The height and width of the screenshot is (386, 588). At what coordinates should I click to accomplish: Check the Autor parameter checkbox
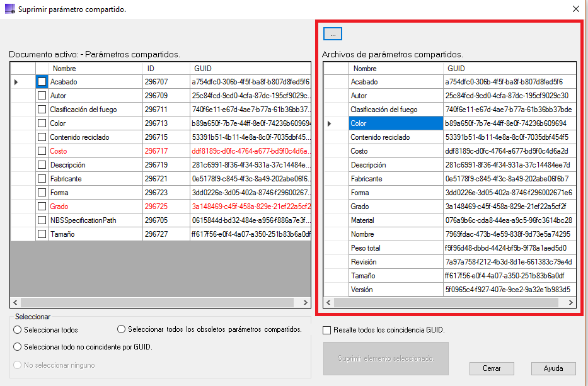click(x=42, y=96)
